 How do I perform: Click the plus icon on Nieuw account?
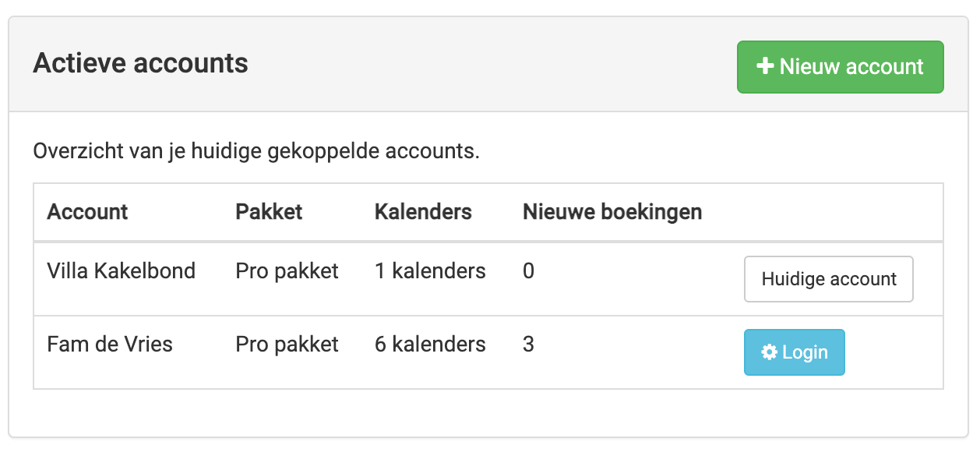click(765, 67)
